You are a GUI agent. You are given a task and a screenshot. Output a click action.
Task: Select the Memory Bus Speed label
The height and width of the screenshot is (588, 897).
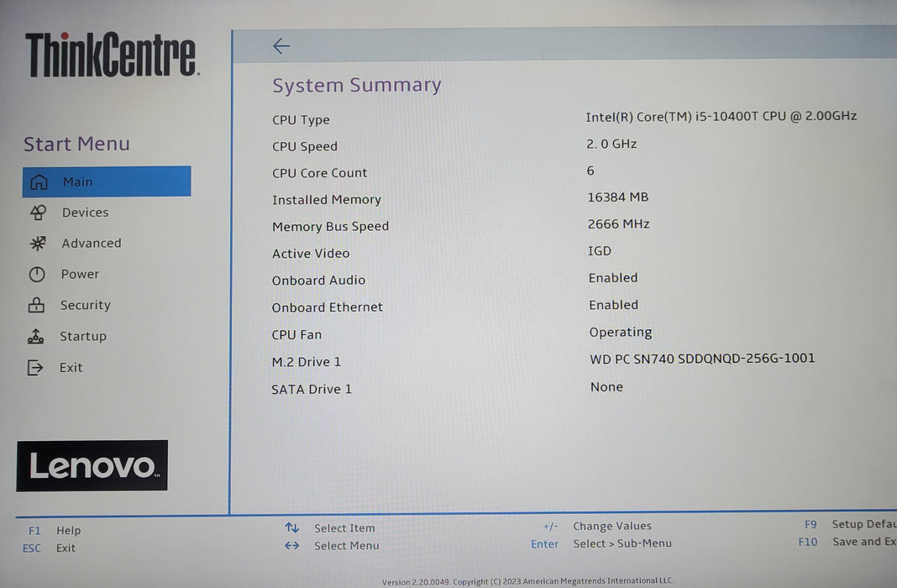[x=331, y=227]
